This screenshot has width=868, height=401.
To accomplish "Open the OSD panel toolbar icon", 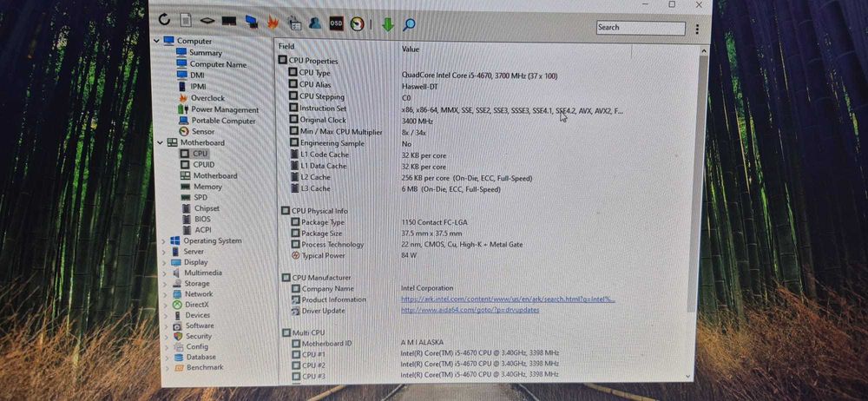I will [336, 23].
